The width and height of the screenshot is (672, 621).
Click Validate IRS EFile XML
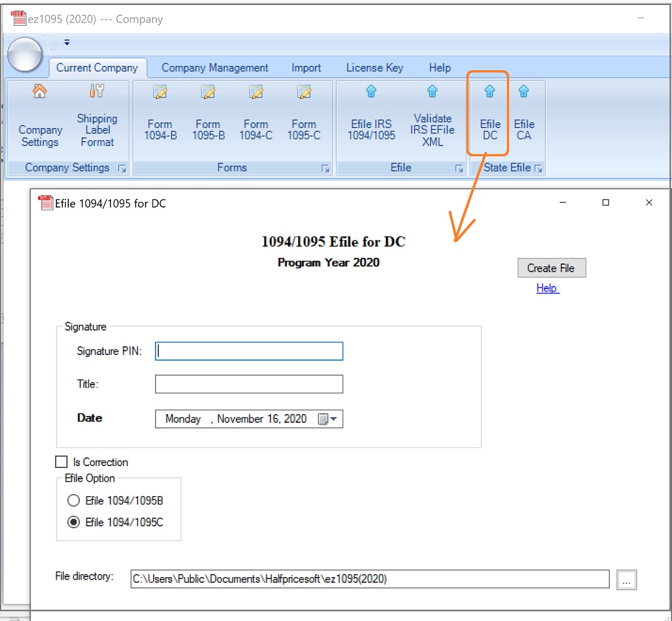tap(432, 119)
